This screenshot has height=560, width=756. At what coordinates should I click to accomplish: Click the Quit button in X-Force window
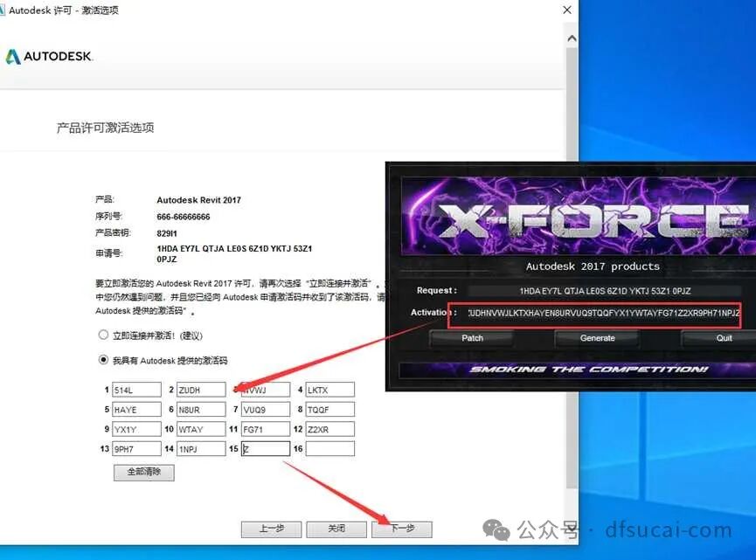click(x=719, y=338)
